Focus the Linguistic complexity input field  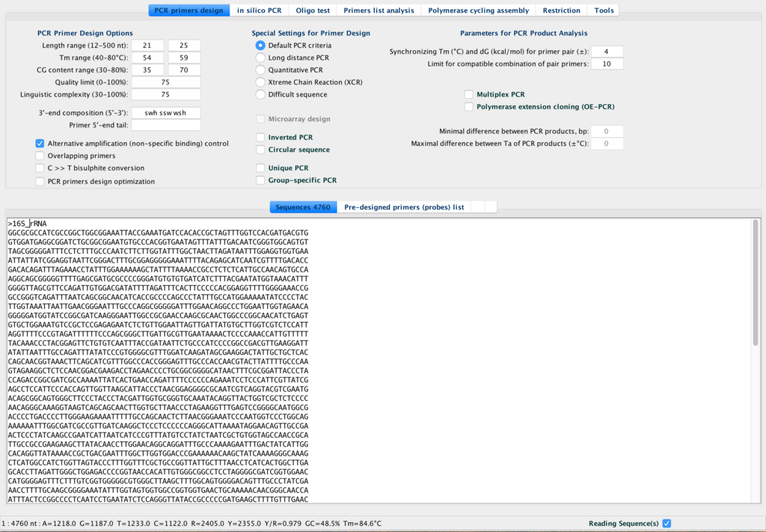tap(166, 94)
